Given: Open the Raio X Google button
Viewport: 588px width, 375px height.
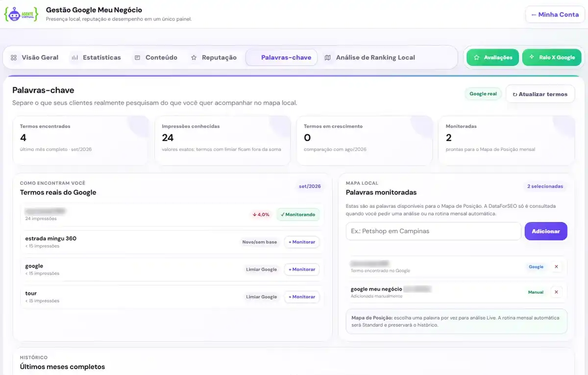Looking at the screenshot, I should [x=552, y=57].
